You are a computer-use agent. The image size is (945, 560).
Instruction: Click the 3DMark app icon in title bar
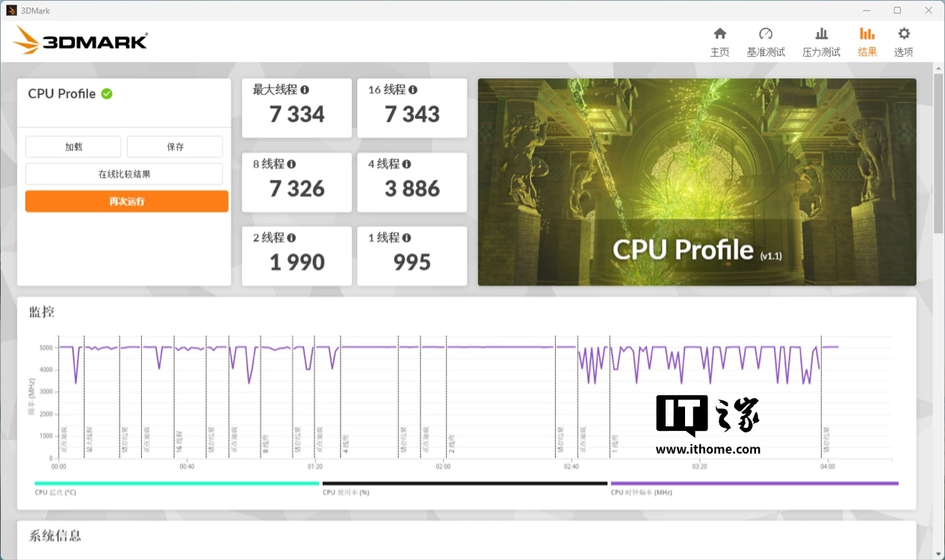[11, 10]
